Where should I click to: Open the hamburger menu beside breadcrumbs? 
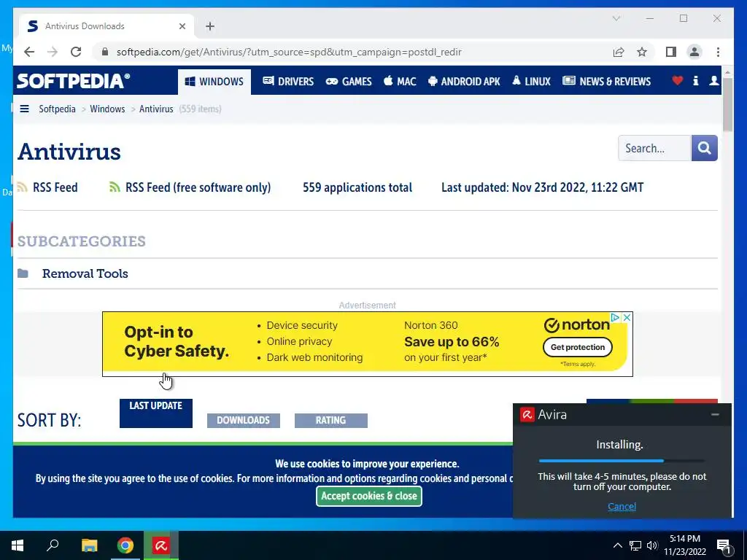coord(24,109)
